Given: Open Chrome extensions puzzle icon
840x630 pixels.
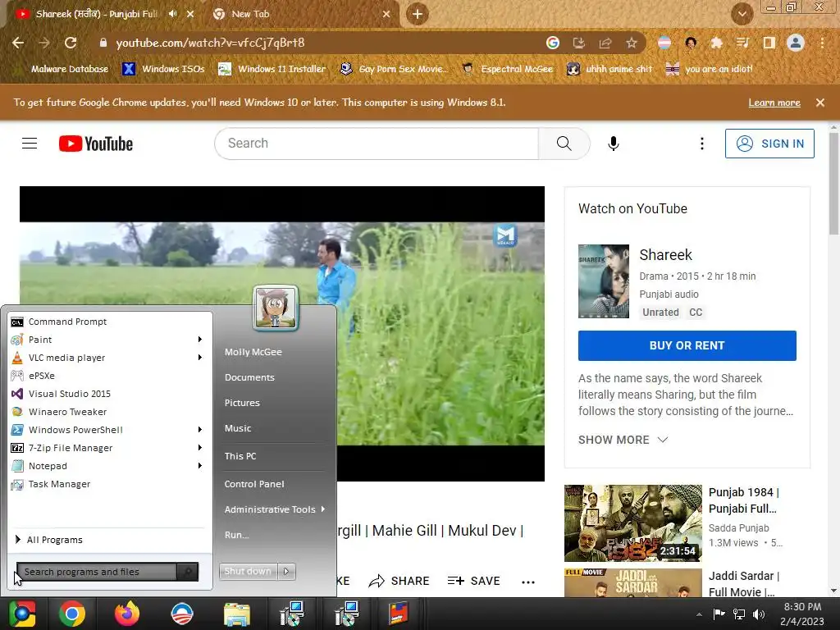Looking at the screenshot, I should click(717, 43).
